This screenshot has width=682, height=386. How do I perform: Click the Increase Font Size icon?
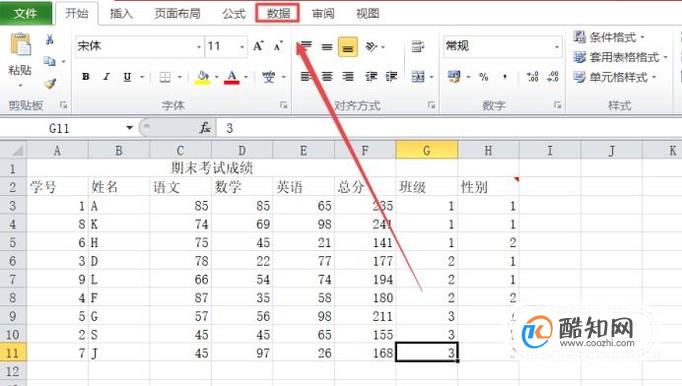[x=258, y=46]
